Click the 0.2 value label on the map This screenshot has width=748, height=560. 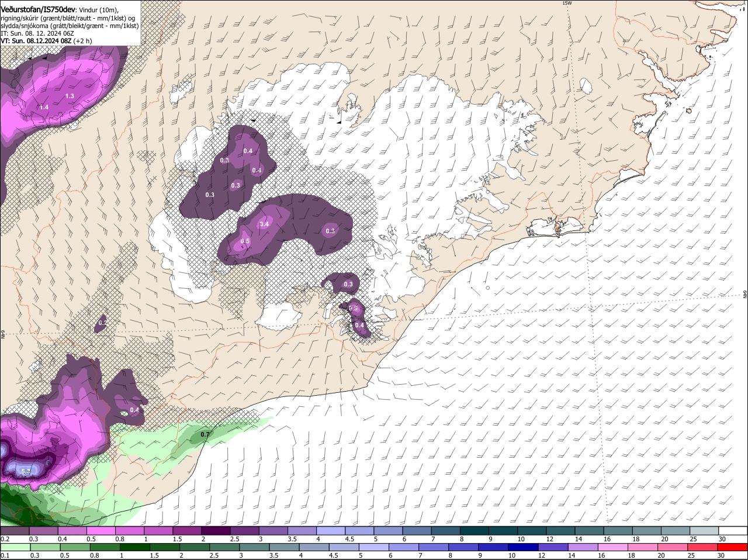pyautogui.click(x=103, y=323)
